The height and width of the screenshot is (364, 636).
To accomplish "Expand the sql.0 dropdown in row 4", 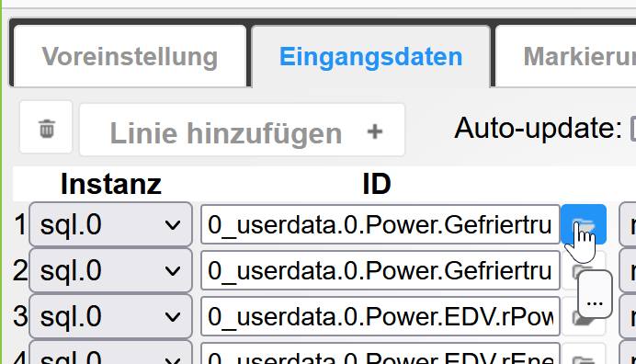I will [x=110, y=354].
